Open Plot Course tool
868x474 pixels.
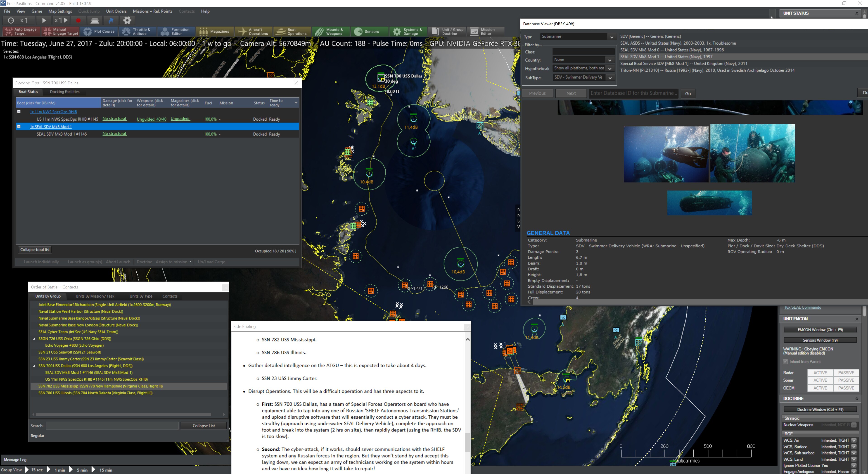point(99,31)
